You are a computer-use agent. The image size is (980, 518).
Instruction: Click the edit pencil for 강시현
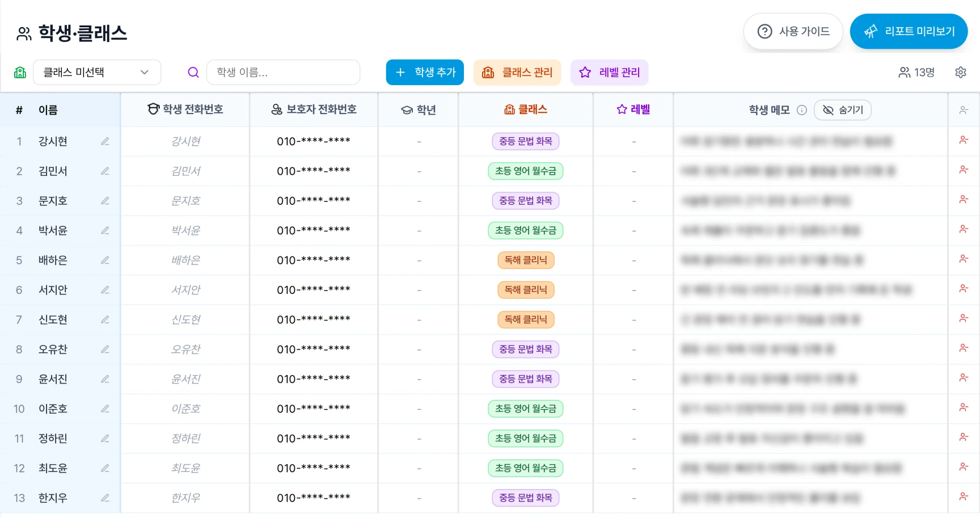[105, 141]
